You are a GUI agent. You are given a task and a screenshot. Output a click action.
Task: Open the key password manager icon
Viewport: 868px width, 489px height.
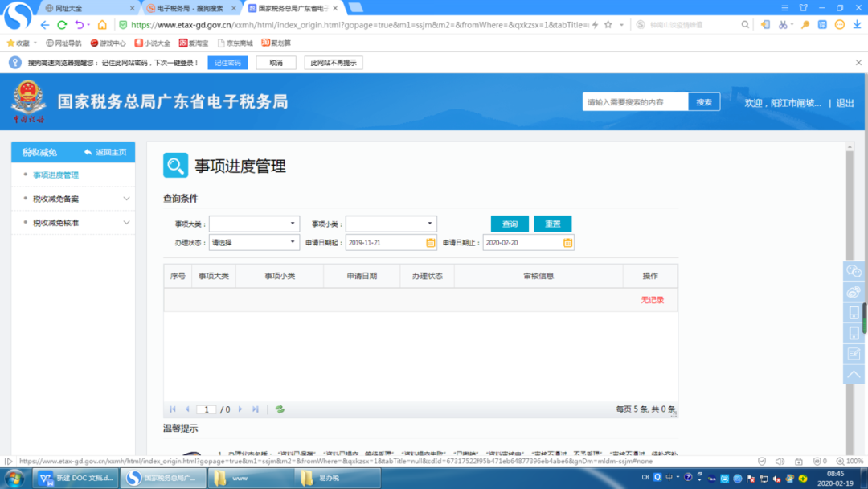(x=805, y=25)
